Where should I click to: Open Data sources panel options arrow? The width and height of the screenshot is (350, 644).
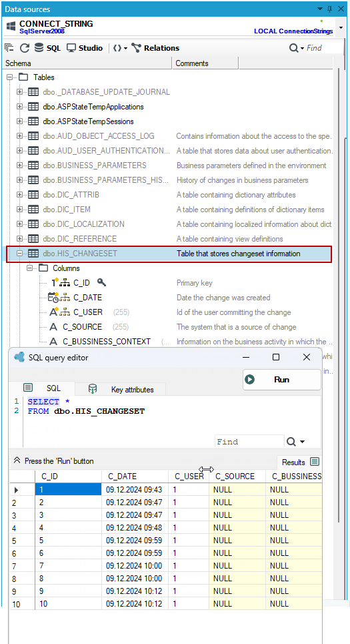coord(321,9)
